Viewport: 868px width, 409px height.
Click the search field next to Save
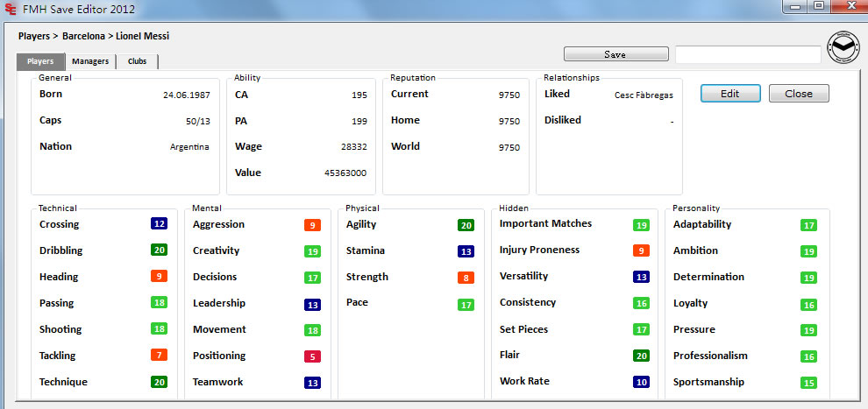point(747,54)
